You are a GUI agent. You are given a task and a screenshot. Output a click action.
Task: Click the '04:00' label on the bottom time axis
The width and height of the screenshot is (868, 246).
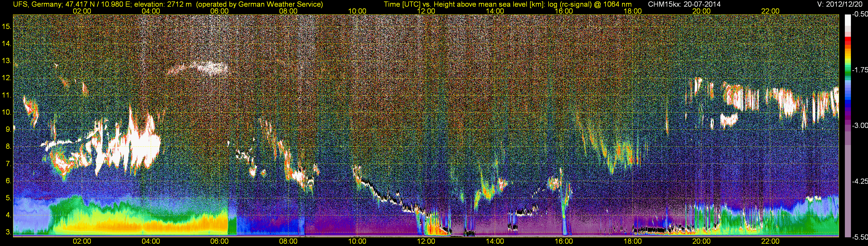point(151,241)
